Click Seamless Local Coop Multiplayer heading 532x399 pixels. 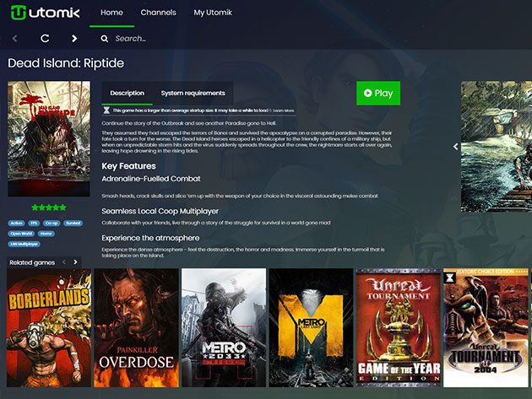click(x=160, y=211)
